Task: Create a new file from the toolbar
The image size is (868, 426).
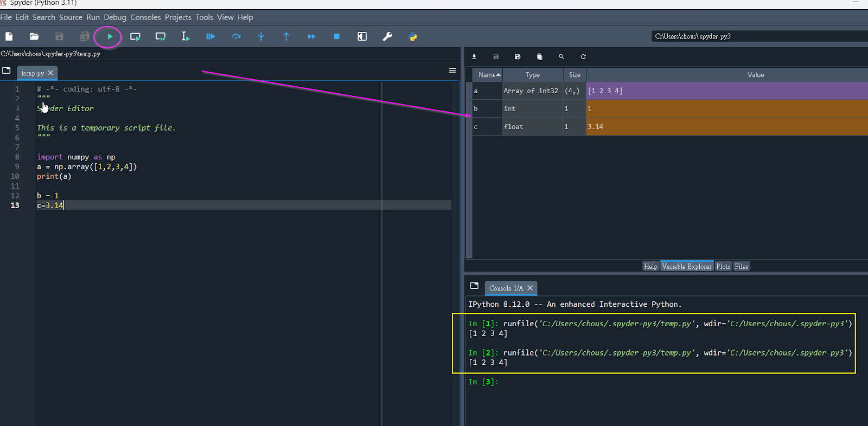Action: coord(9,37)
